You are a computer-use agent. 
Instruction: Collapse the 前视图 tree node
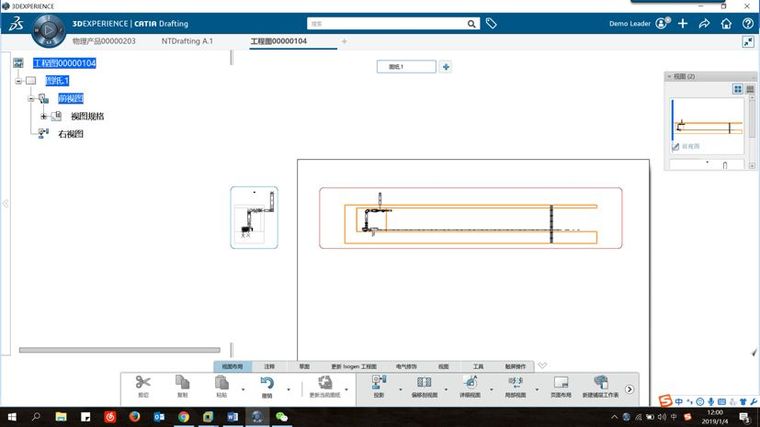31,98
